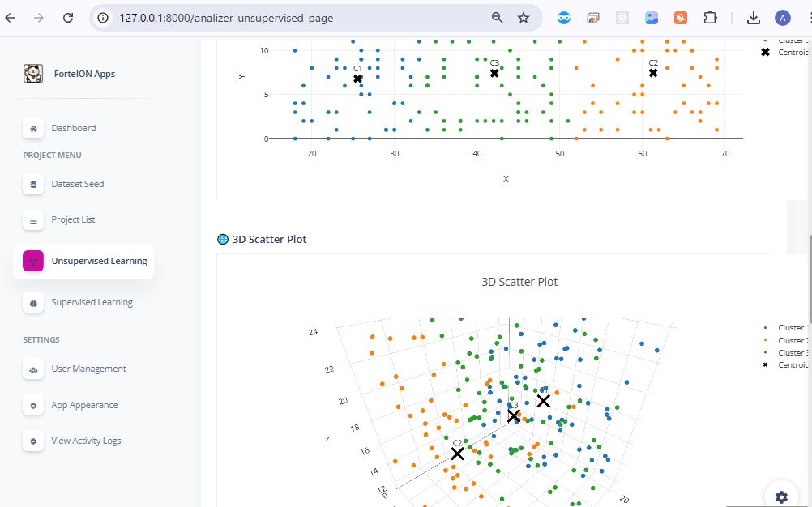The image size is (812, 507).
Task: Bookmark this page with the star icon
Action: (x=524, y=18)
